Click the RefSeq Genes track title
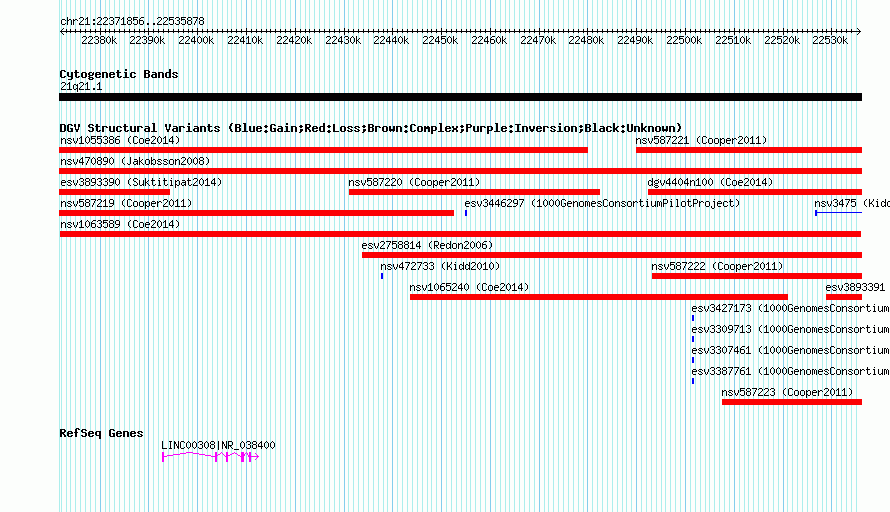The width and height of the screenshot is (890, 512). [101, 433]
